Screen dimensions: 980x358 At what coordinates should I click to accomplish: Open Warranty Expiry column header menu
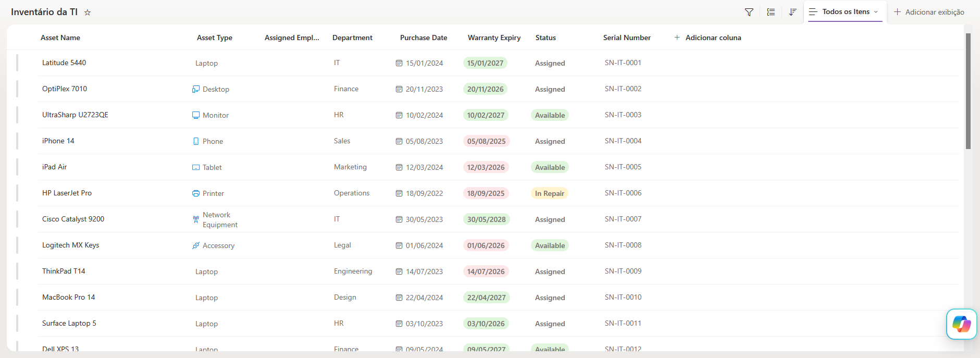[x=494, y=38]
